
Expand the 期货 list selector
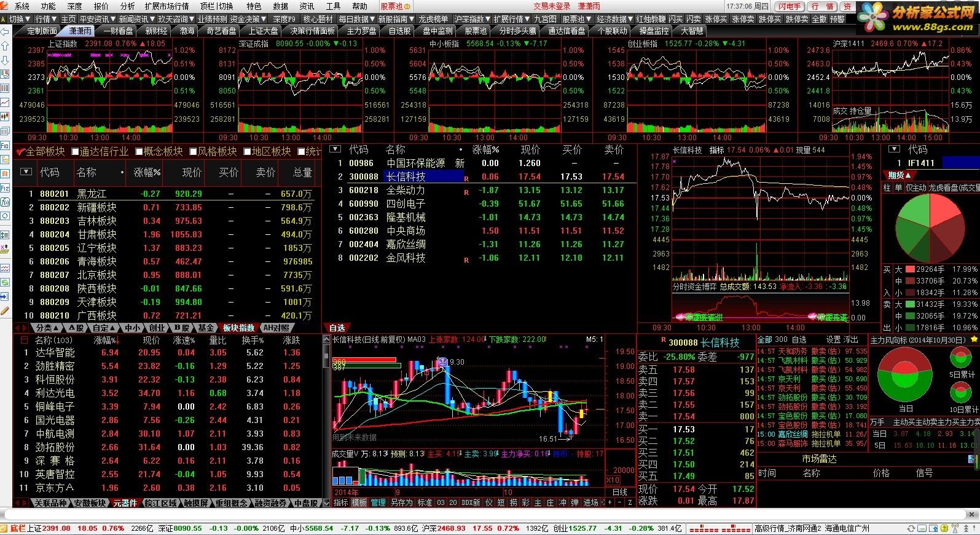[x=900, y=175]
